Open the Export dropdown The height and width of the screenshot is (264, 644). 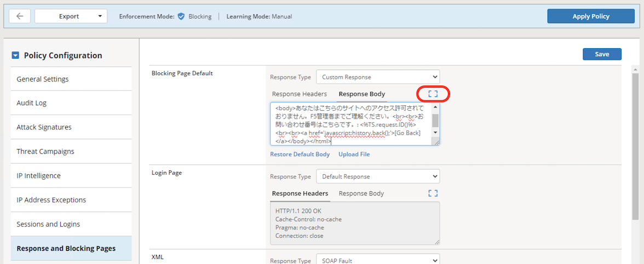[71, 16]
